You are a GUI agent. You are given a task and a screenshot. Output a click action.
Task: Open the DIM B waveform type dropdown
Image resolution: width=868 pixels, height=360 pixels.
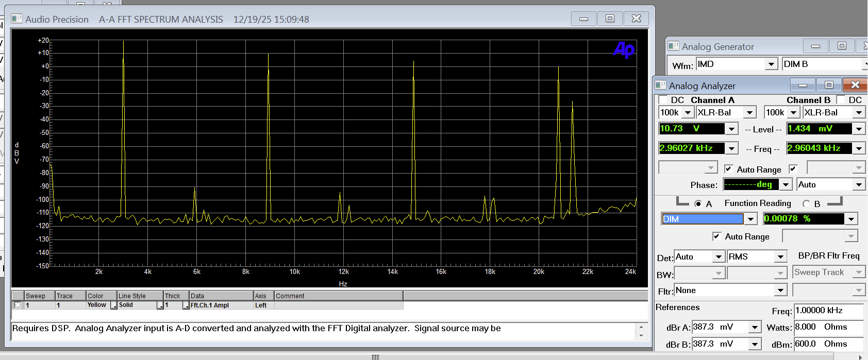[x=864, y=64]
